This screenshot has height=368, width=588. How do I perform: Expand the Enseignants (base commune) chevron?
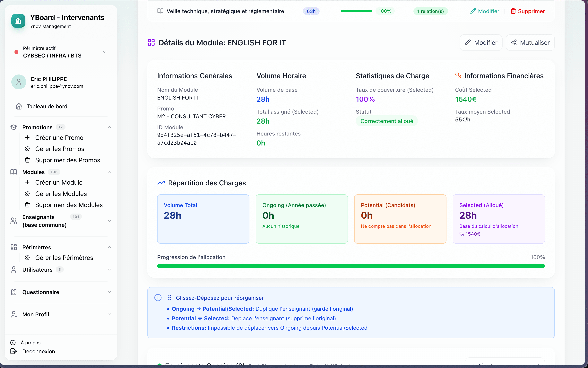[109, 221]
